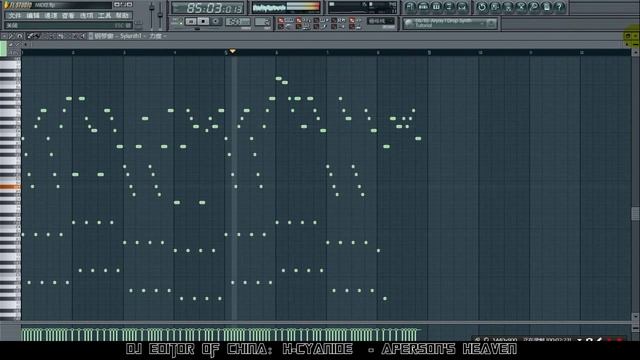Open the global snap selector dropdown
Screen dimensions: 640x360
(x=382, y=21)
